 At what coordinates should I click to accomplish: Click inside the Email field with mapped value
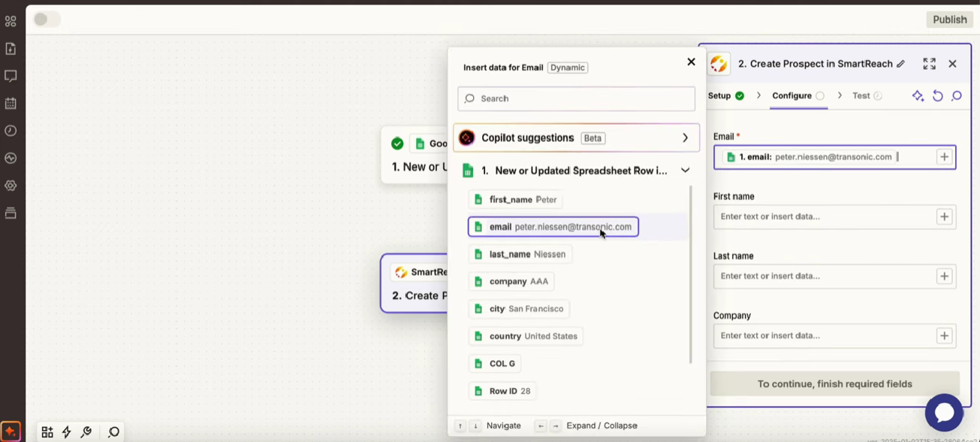(x=834, y=157)
